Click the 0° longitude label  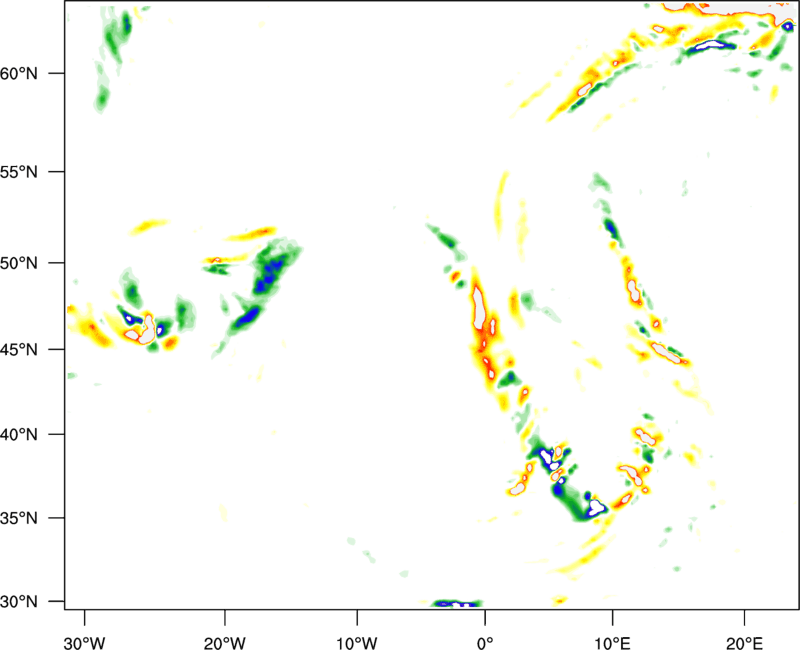coord(485,643)
